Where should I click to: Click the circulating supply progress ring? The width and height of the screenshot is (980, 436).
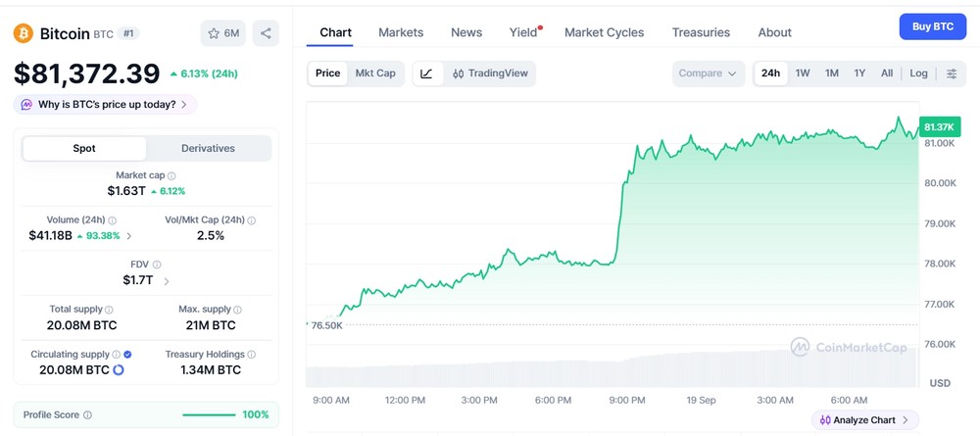(x=119, y=369)
